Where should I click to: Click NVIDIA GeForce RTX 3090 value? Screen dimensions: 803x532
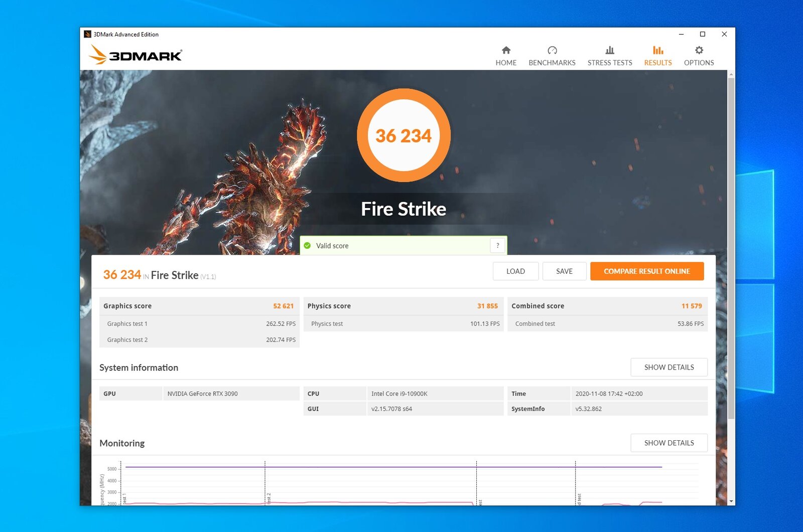pyautogui.click(x=203, y=394)
